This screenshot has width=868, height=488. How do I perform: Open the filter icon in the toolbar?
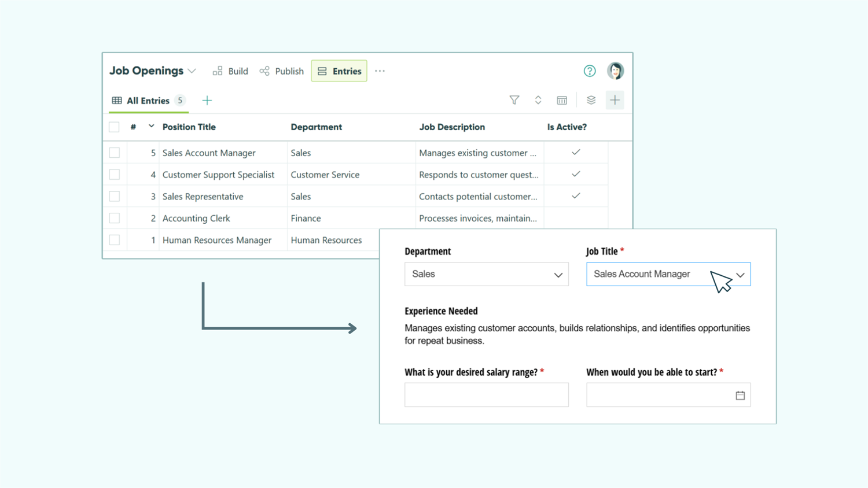514,99
